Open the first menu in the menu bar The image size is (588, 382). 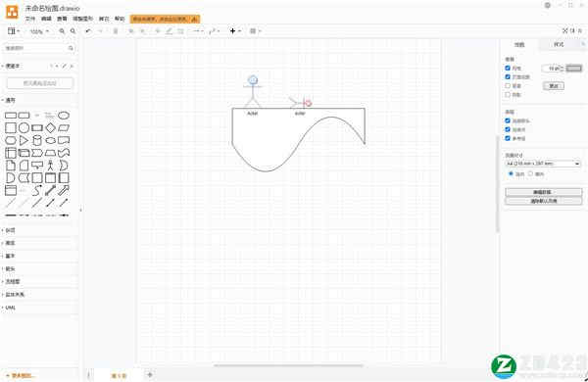pos(30,19)
